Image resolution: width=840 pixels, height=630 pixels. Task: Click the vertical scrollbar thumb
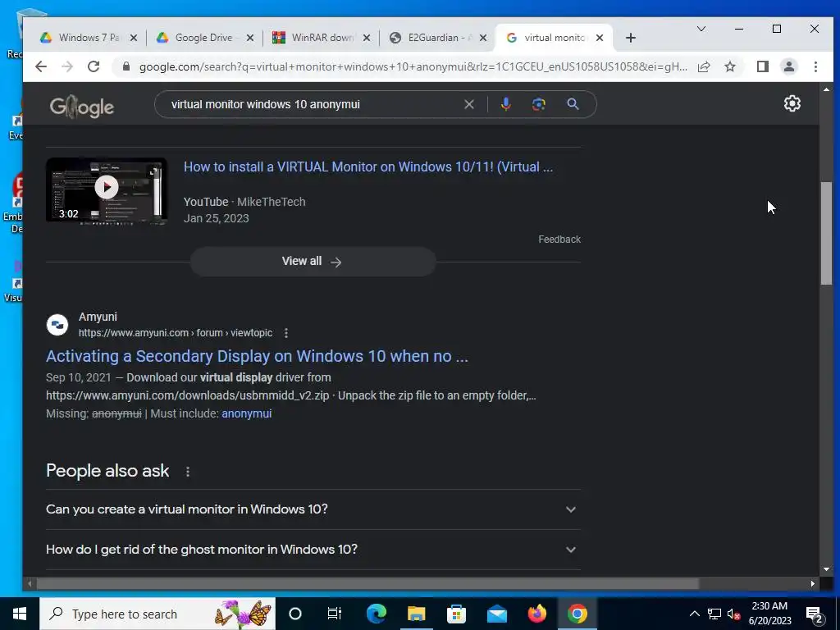(825, 234)
